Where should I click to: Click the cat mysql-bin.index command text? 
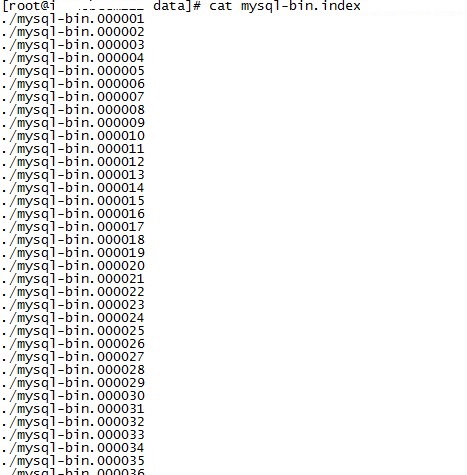click(x=285, y=6)
